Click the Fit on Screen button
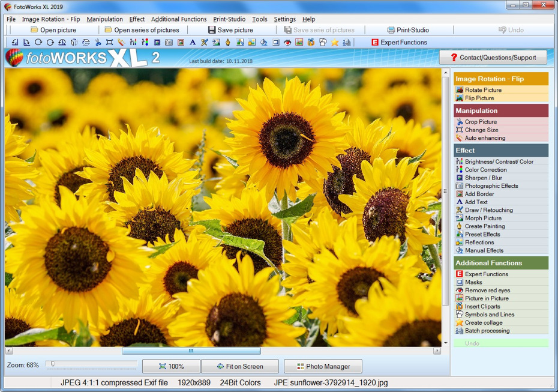 [x=240, y=366]
